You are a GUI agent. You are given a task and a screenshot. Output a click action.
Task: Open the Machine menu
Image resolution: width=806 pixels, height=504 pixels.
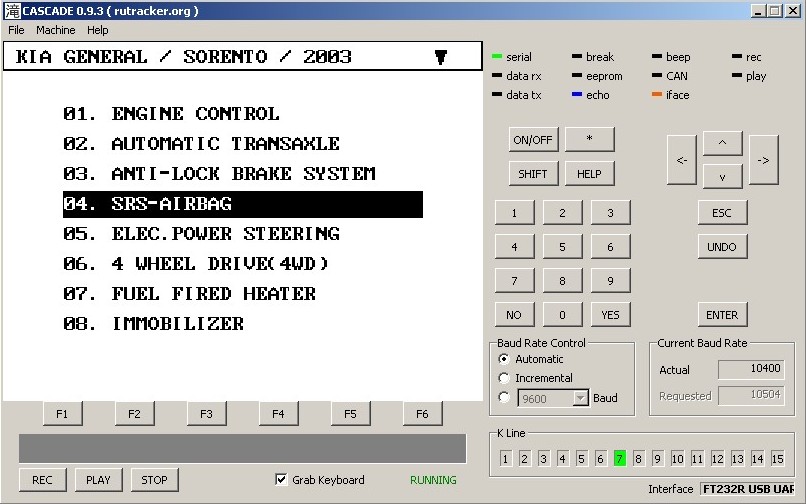pyautogui.click(x=56, y=30)
